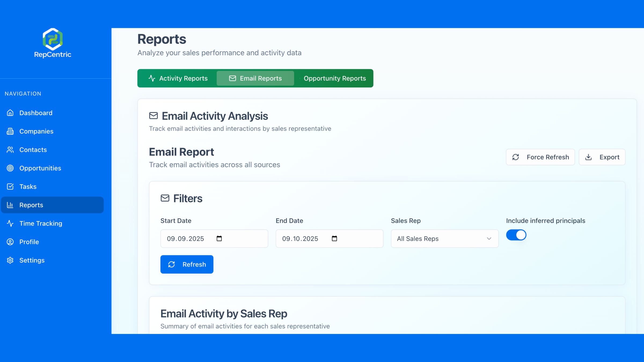Click the blue Refresh button
The width and height of the screenshot is (644, 362).
[x=187, y=264]
